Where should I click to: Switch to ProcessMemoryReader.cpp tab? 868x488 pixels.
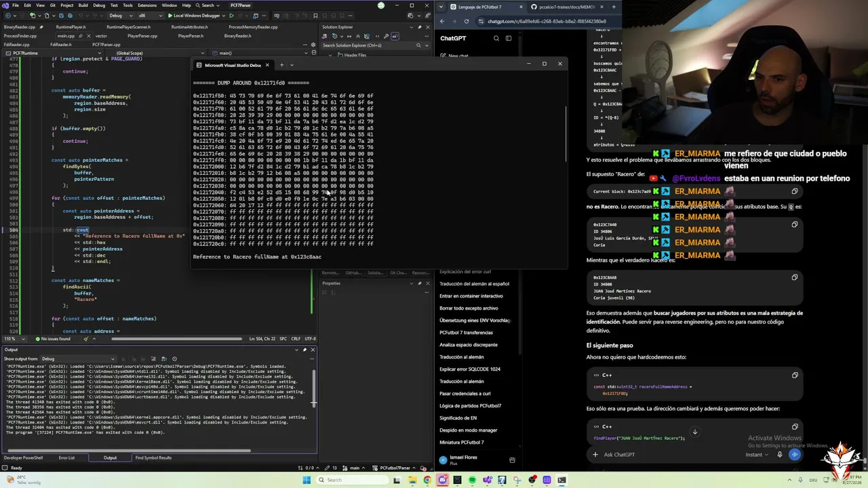pos(253,27)
